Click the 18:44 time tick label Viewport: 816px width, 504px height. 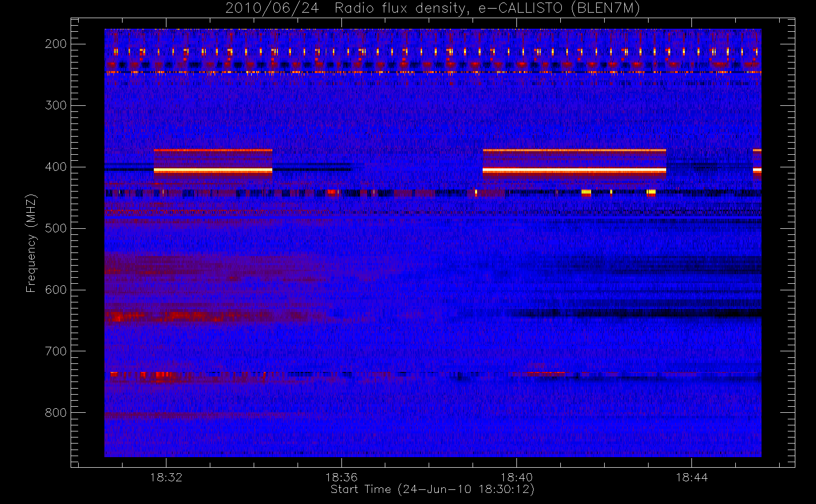tap(691, 477)
